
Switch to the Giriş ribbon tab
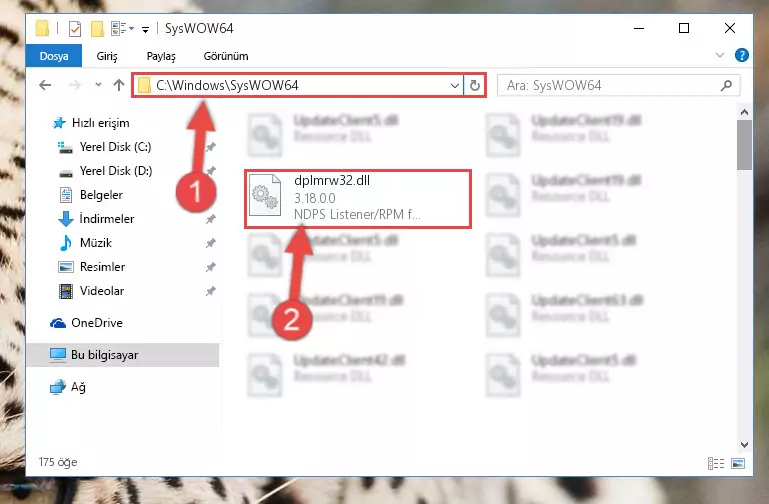point(106,56)
